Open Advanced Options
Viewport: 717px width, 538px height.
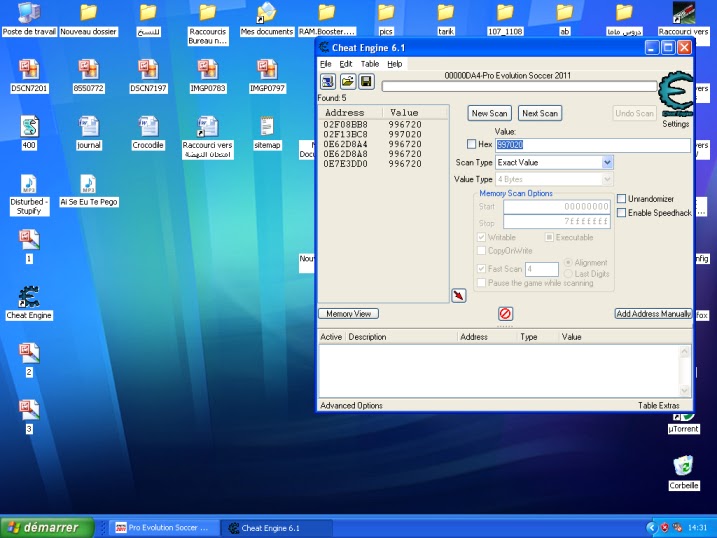tap(351, 405)
